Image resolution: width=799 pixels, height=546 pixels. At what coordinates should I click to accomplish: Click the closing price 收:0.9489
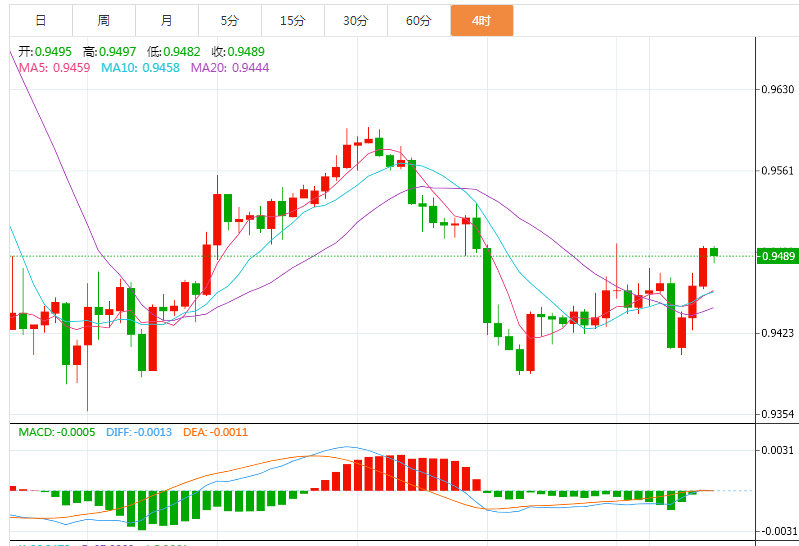click(238, 51)
